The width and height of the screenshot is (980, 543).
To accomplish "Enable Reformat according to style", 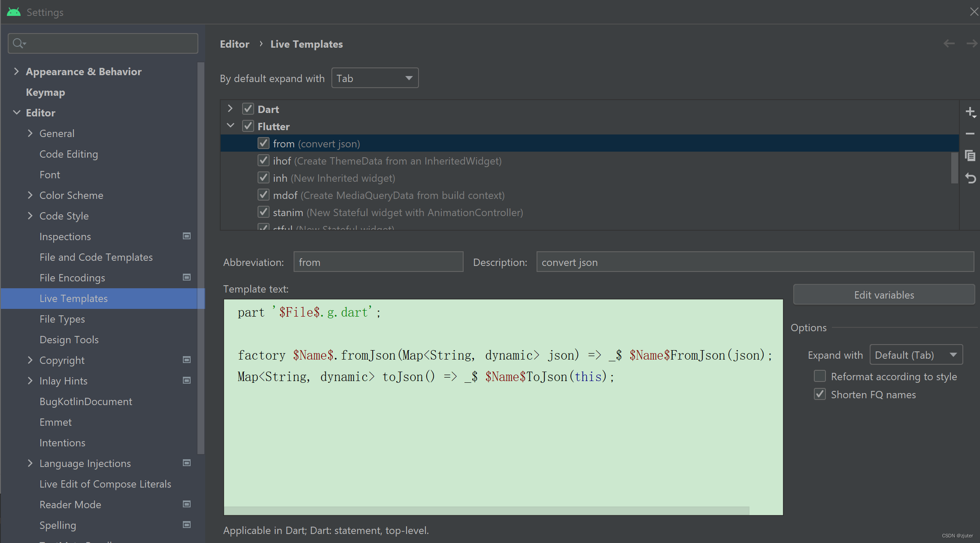I will click(x=819, y=376).
